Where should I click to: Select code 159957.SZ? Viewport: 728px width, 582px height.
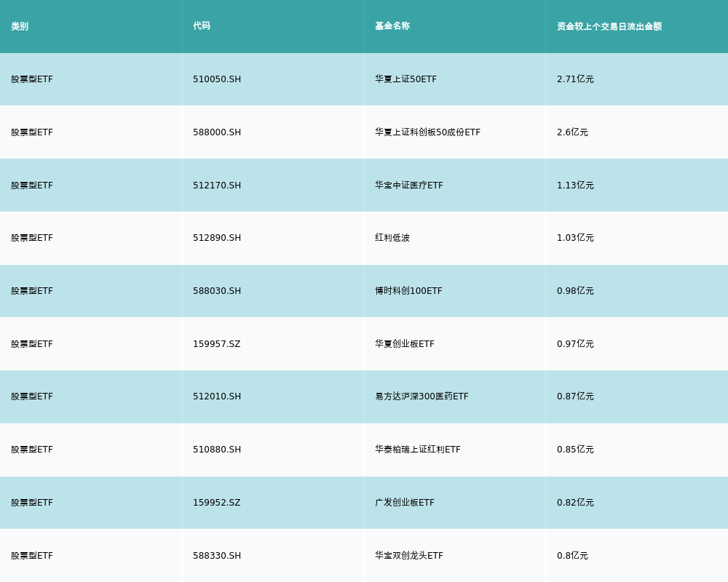point(217,344)
